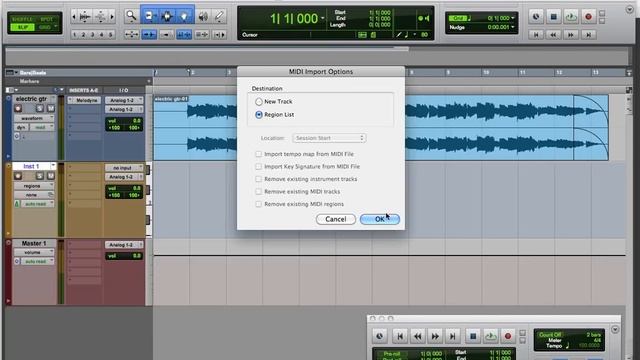
Task: Open electric gtr automation mode read selector
Action: tap(42, 127)
